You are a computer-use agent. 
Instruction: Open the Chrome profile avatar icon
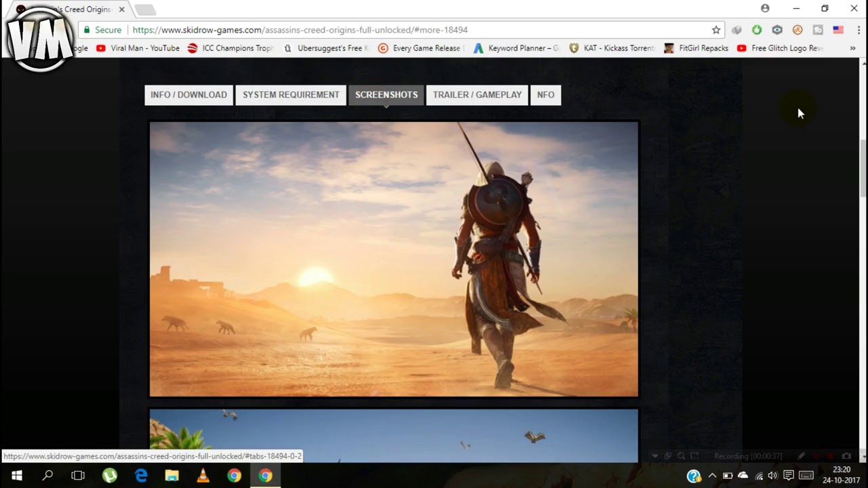pyautogui.click(x=765, y=9)
